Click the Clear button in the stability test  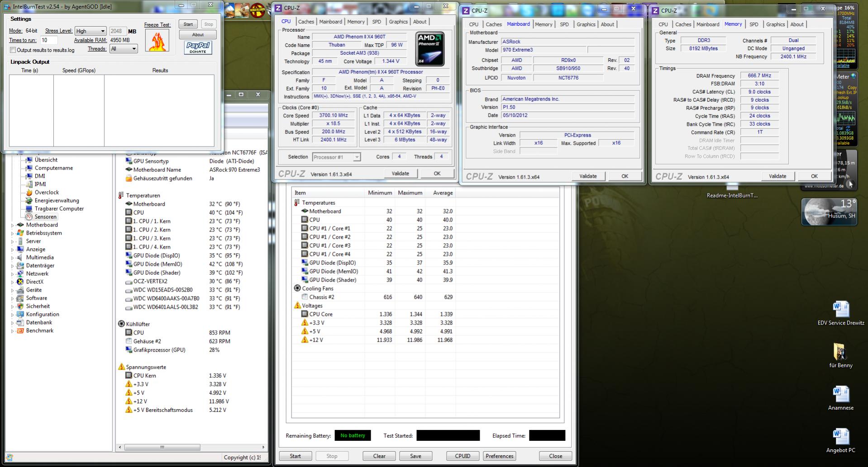379,456
